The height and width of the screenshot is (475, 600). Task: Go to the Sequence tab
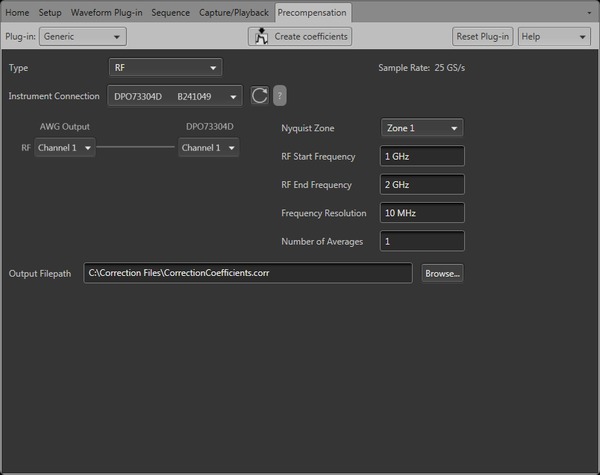click(x=171, y=12)
